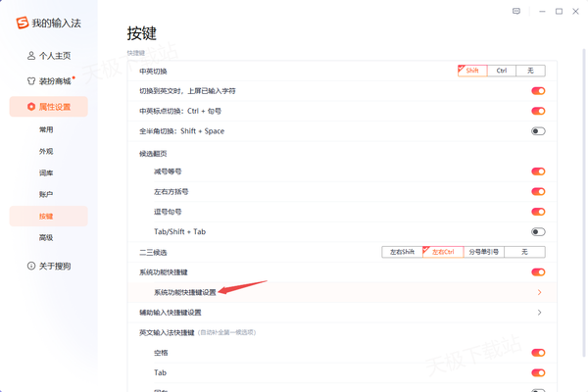The width and height of the screenshot is (588, 392).
Task: Open 装扮商城 via its shirt icon
Action: click(31, 81)
